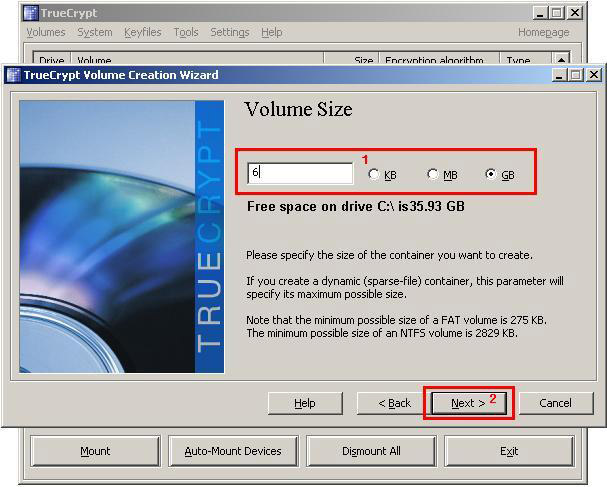
Task: Click the Type column header
Action: click(x=526, y=59)
